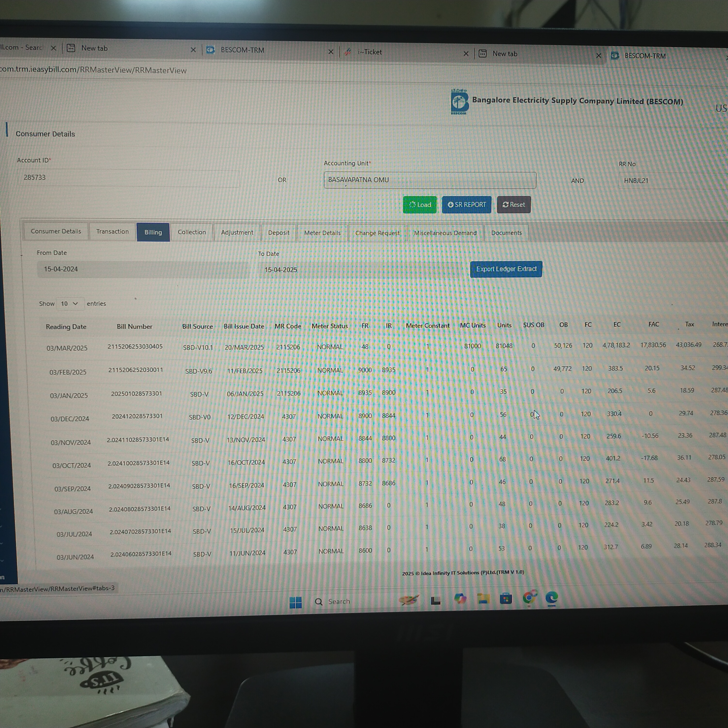Open Microsoft Store from the taskbar

pos(506,598)
